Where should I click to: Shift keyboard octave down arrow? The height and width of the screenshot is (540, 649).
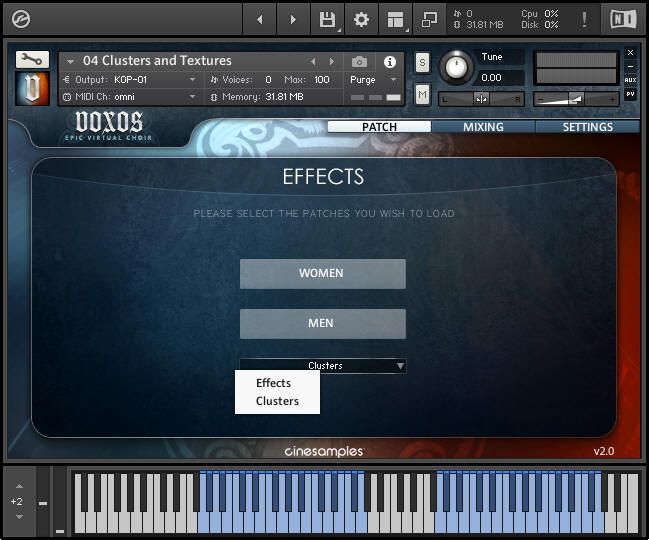(19, 517)
